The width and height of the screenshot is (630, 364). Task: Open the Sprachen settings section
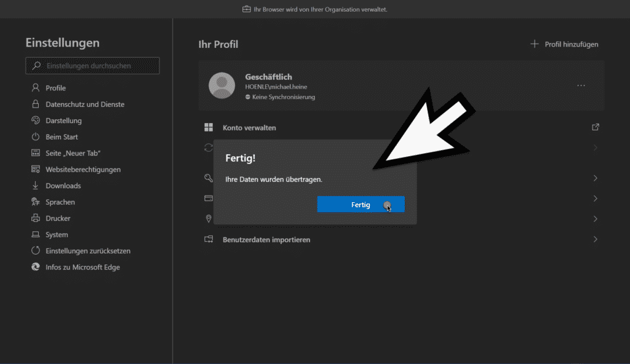click(60, 202)
